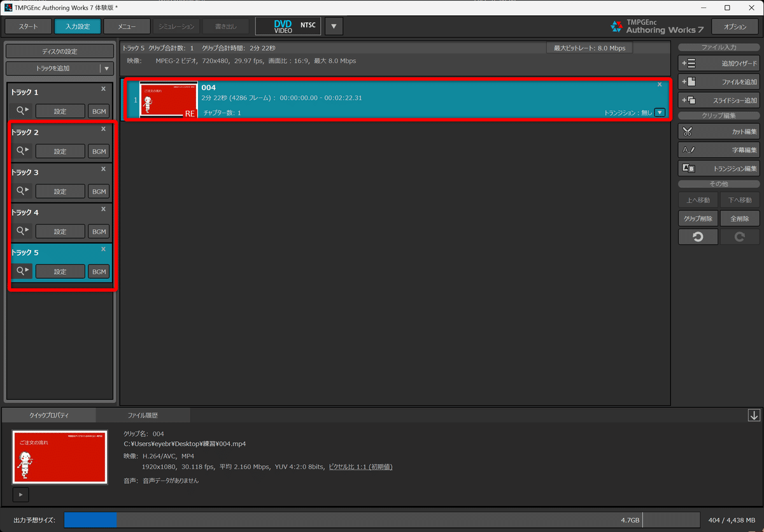Click the 最大ビットレート: 8.0 Mbps button

coord(590,48)
